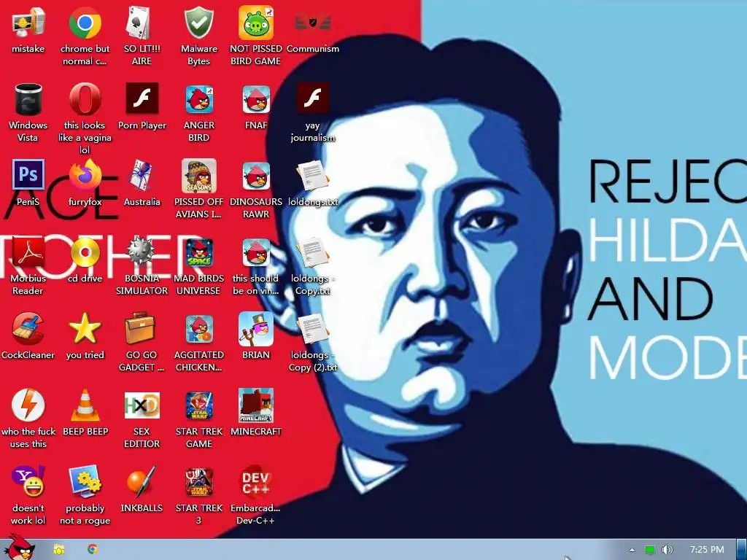Viewport: 747px width, 560px height.
Task: Select the "Porn Player" Flash icon
Action: [142, 98]
